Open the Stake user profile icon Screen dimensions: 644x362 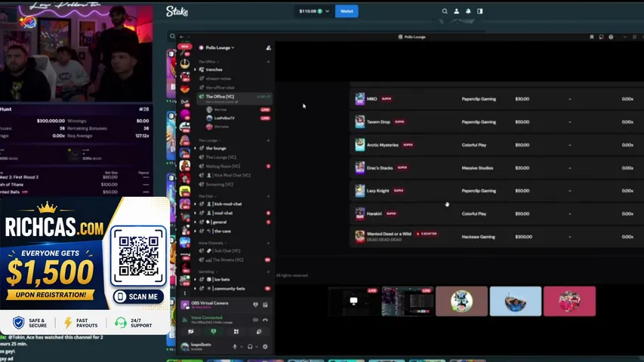456,11
